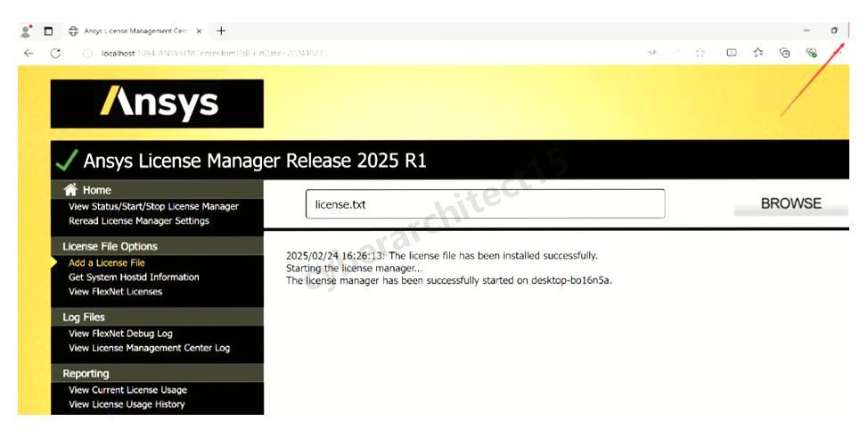Open View License Management Center Log

click(149, 348)
